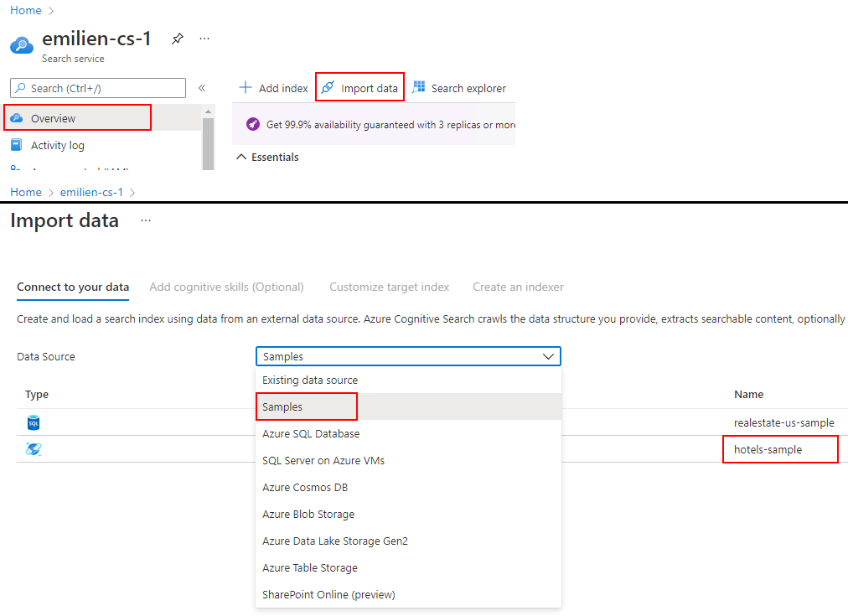Open Search explorer from the toolbar

(459, 88)
